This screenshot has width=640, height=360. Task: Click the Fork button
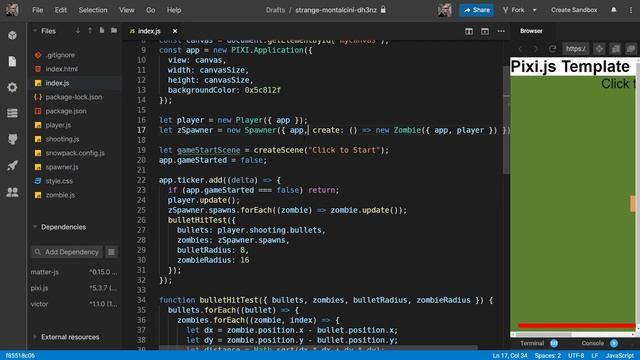tap(514, 10)
